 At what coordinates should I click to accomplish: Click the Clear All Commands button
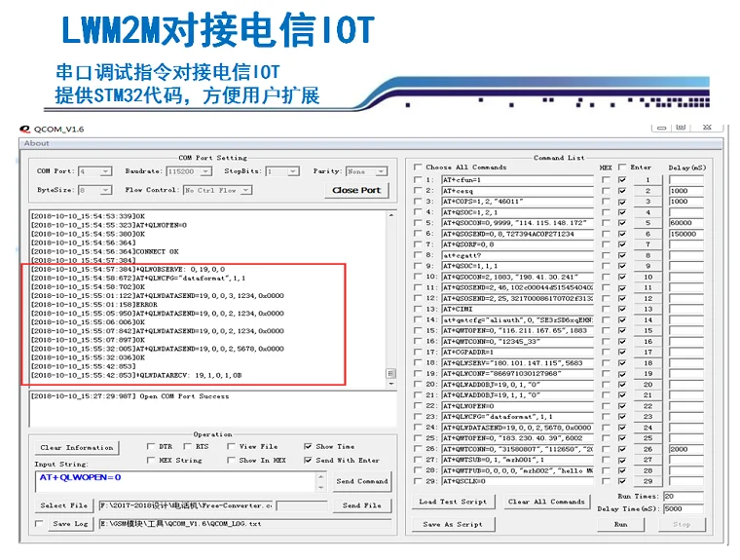click(x=546, y=502)
